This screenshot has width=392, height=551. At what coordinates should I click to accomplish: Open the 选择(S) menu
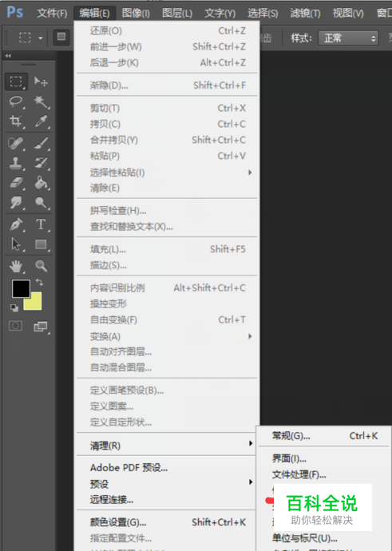click(263, 14)
